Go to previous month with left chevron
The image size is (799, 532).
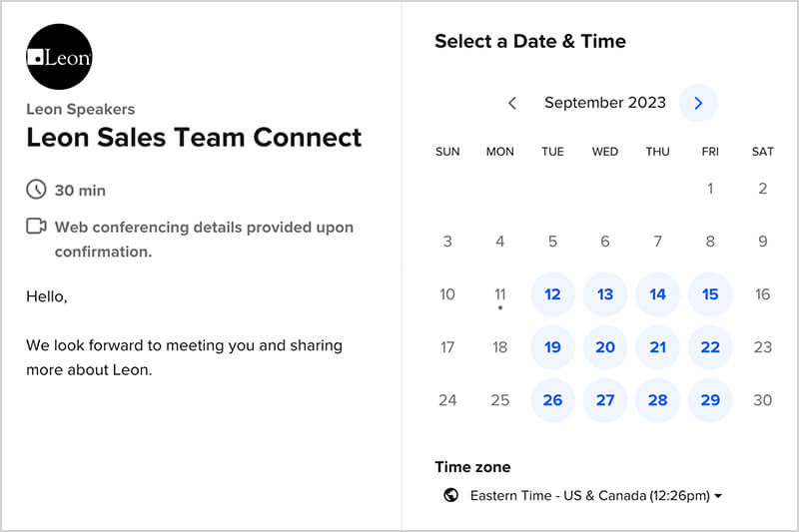(512, 103)
